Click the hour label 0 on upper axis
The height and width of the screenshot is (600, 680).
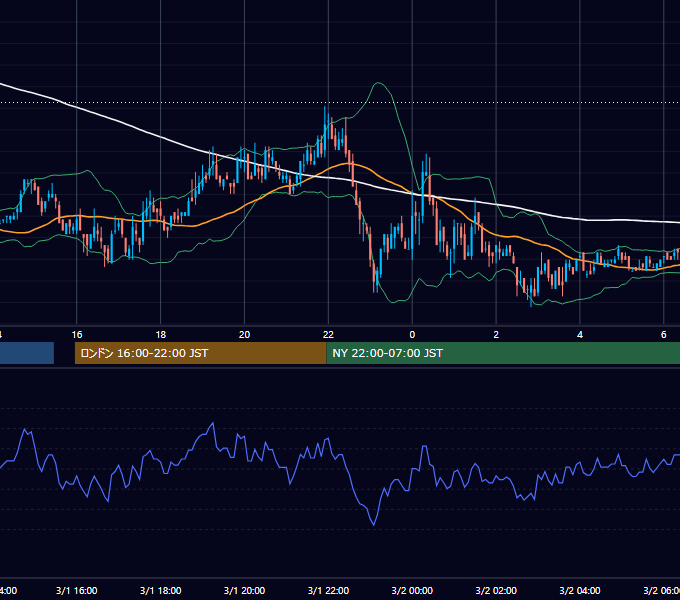pos(412,335)
